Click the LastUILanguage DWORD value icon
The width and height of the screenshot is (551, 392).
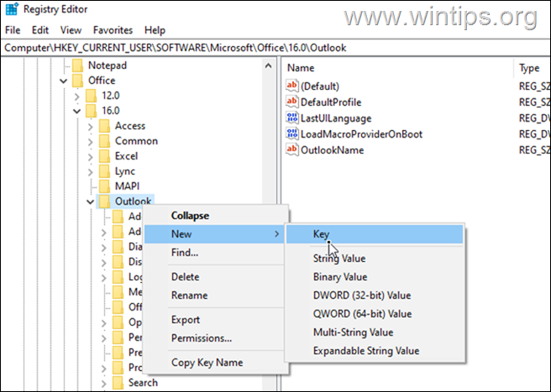point(292,118)
